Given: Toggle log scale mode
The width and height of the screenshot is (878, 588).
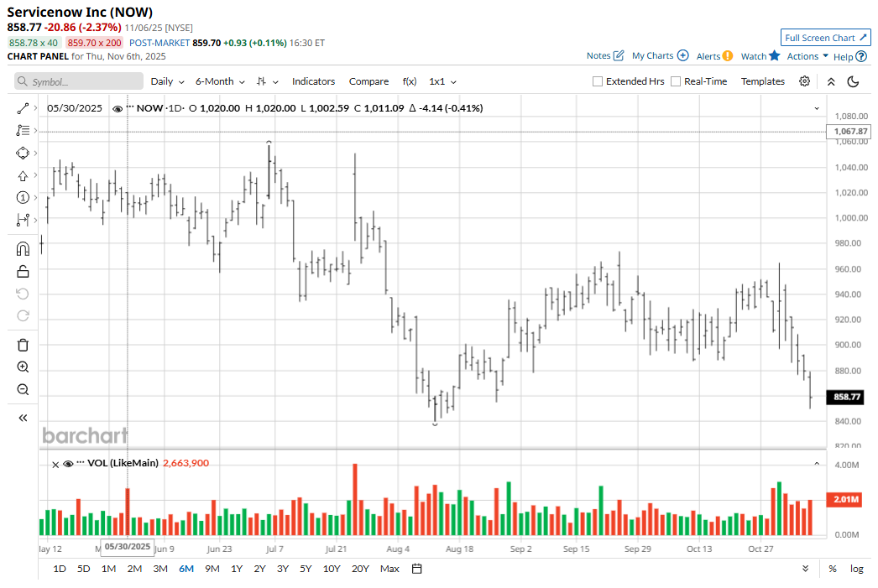Looking at the screenshot, I should point(857,569).
